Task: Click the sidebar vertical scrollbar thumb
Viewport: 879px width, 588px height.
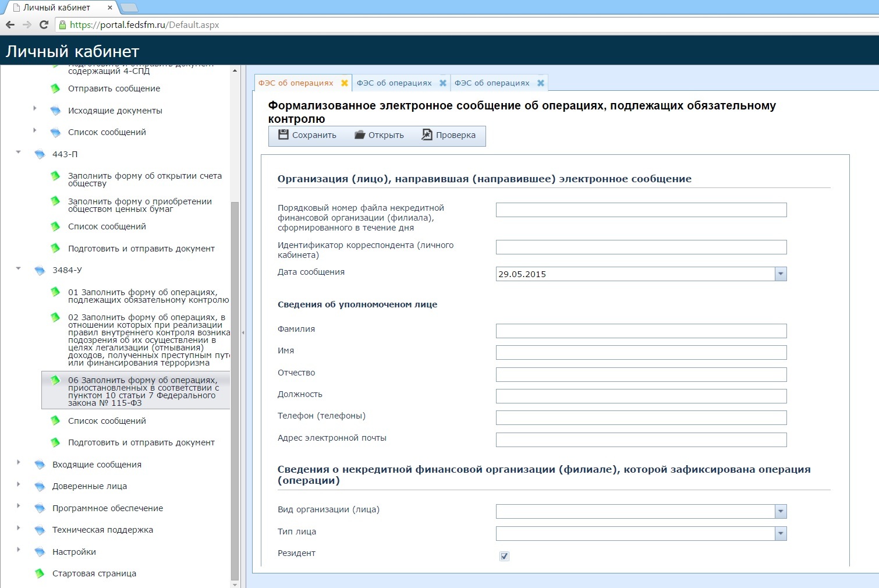Action: [235, 391]
